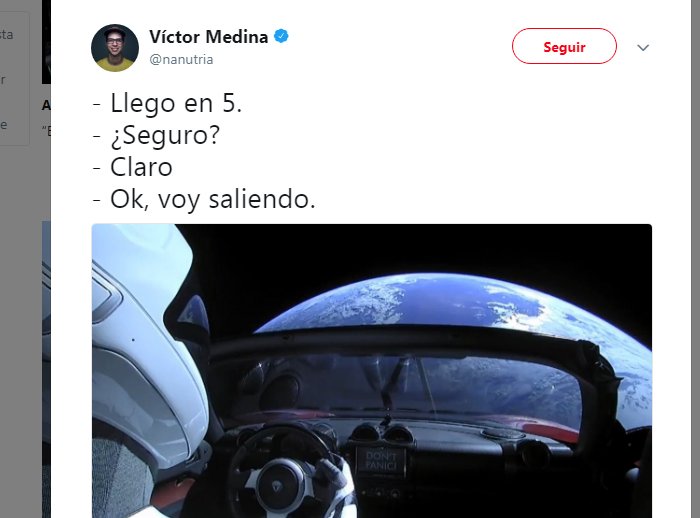Open the Tesla Roadster space photo
Viewport: 700px width, 518px height.
pos(372,371)
